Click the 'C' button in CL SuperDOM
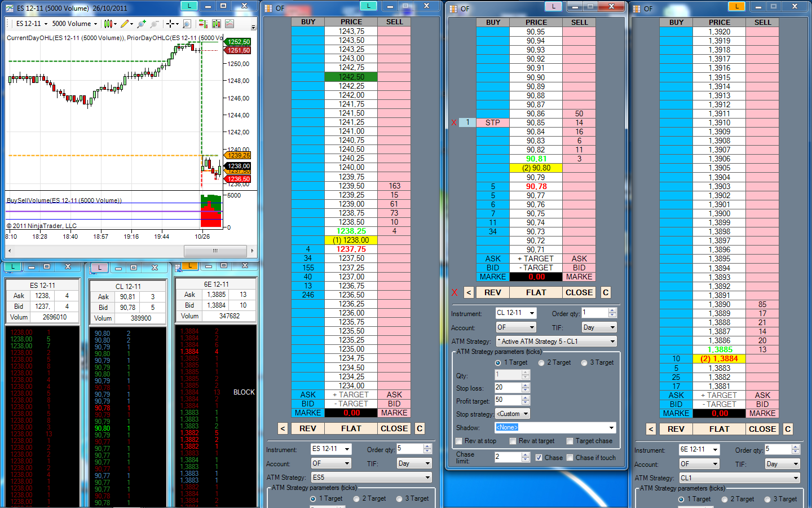The width and height of the screenshot is (812, 508). [606, 292]
